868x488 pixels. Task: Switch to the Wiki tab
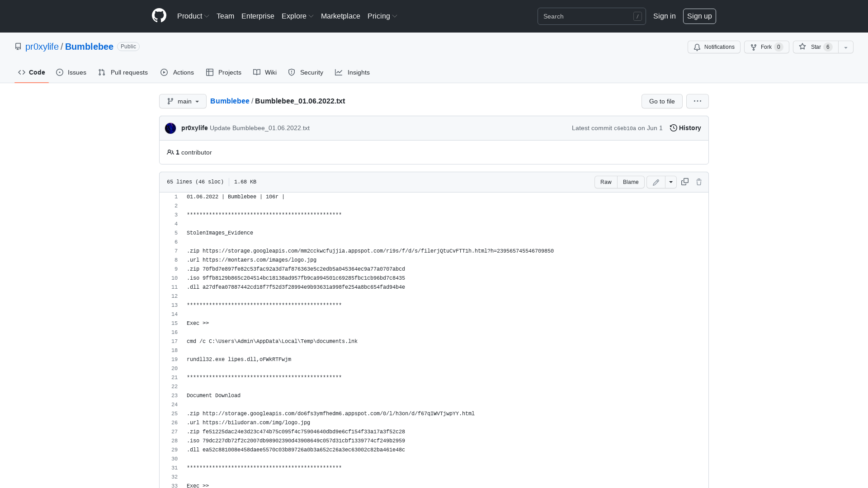265,72
